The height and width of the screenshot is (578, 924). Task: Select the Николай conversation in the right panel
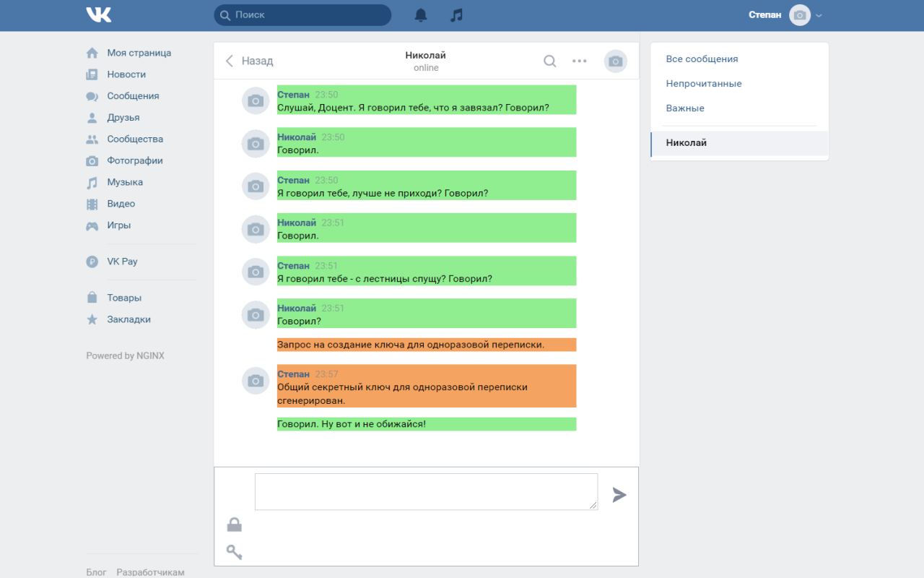tap(739, 143)
